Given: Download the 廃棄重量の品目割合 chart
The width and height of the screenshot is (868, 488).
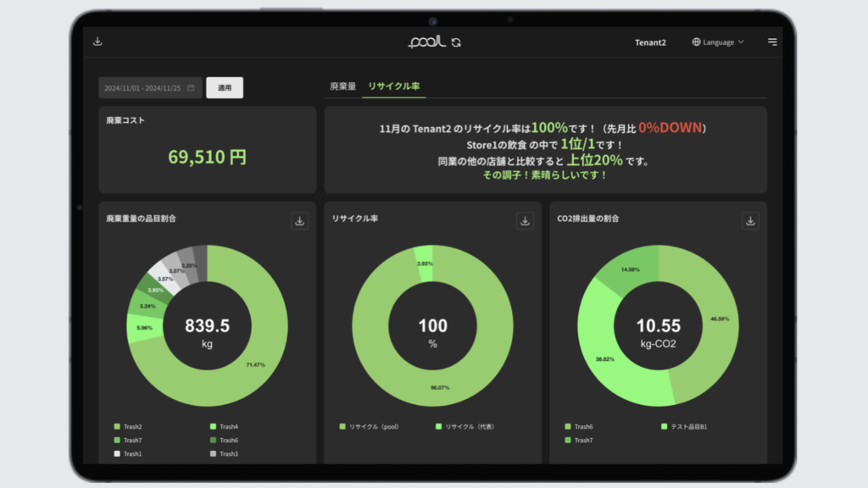Looking at the screenshot, I should pyautogui.click(x=299, y=220).
